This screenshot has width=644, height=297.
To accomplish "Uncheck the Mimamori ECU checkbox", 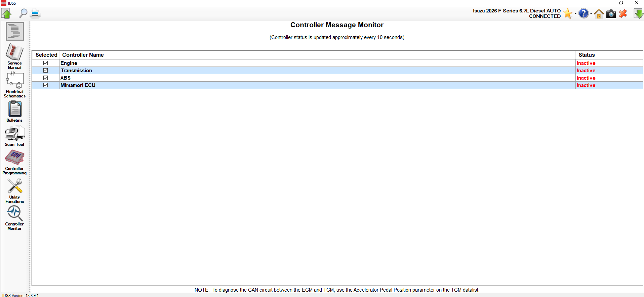I will coord(46,85).
